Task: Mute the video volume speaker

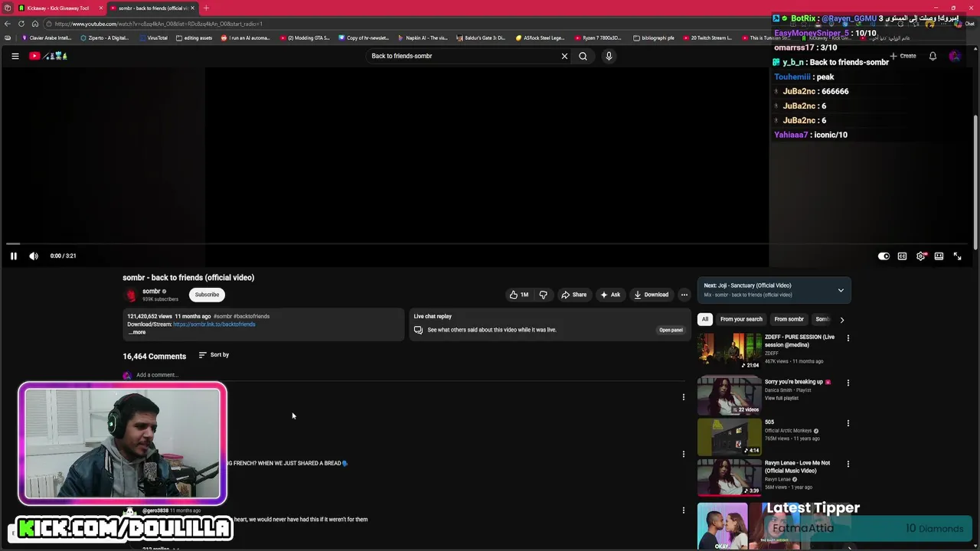Action: pos(33,256)
